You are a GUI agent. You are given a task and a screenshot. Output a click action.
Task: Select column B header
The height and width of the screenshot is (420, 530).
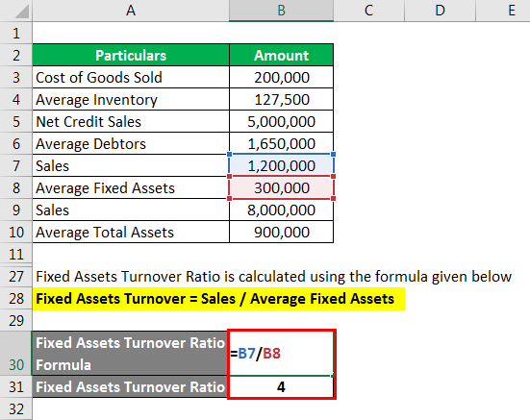(x=281, y=11)
